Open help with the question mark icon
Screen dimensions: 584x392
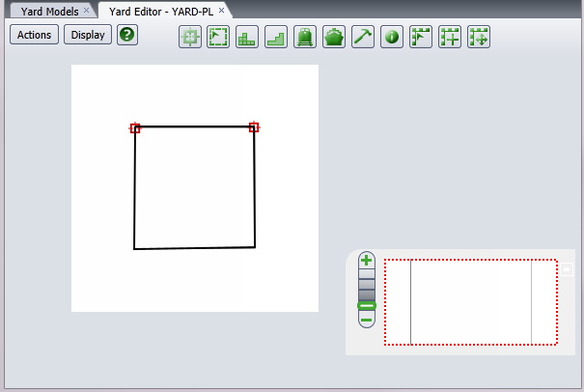pyautogui.click(x=127, y=35)
